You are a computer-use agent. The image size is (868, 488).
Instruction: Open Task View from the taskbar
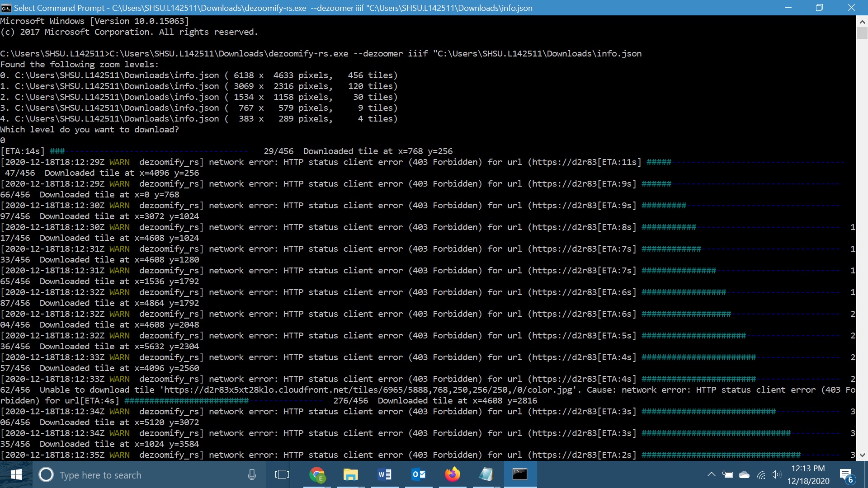pos(282,474)
